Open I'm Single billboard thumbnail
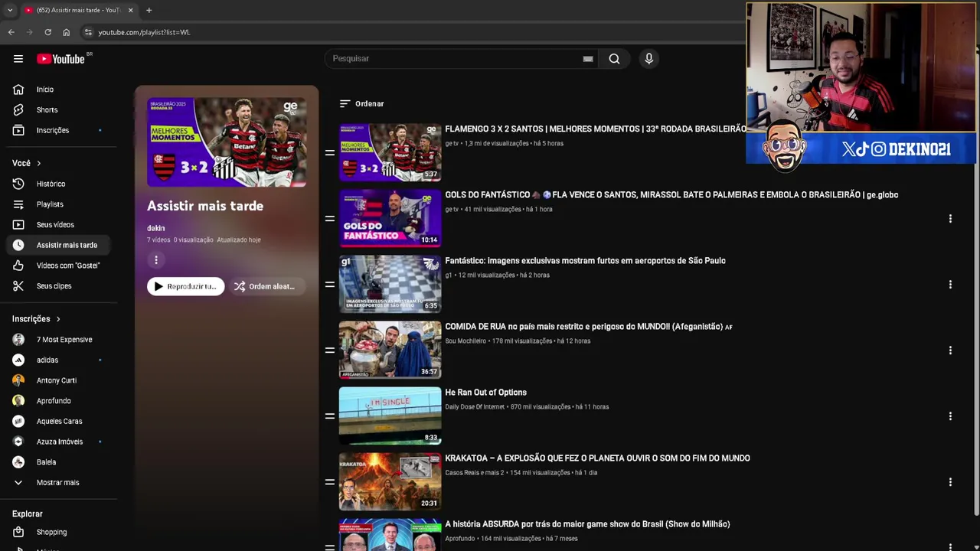 [x=390, y=416]
